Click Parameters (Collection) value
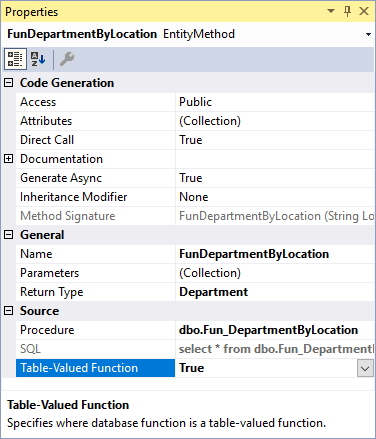The image size is (376, 439). 210,273
